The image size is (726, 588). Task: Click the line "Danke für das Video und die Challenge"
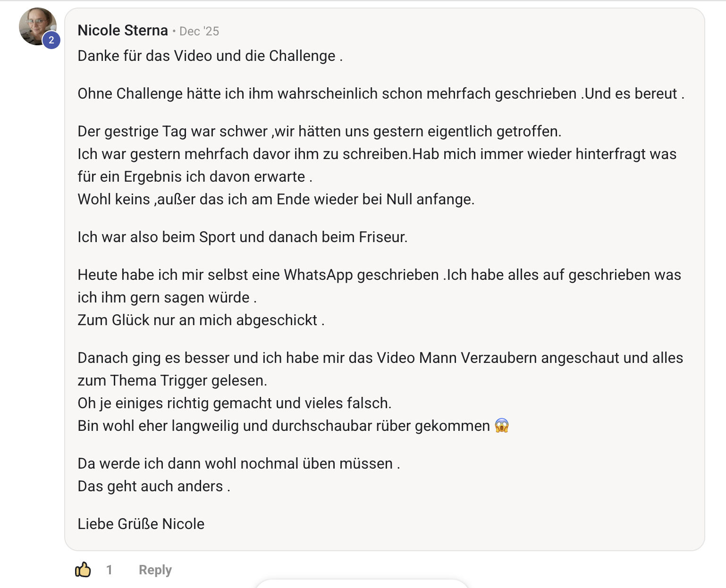[x=210, y=56]
